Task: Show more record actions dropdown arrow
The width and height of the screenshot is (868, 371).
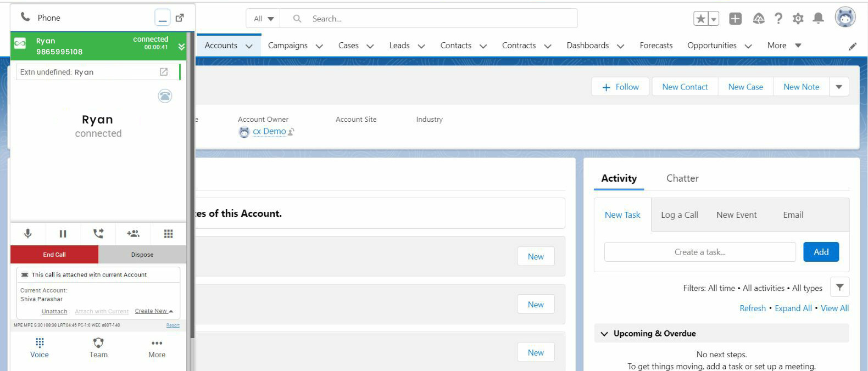Action: click(x=839, y=87)
